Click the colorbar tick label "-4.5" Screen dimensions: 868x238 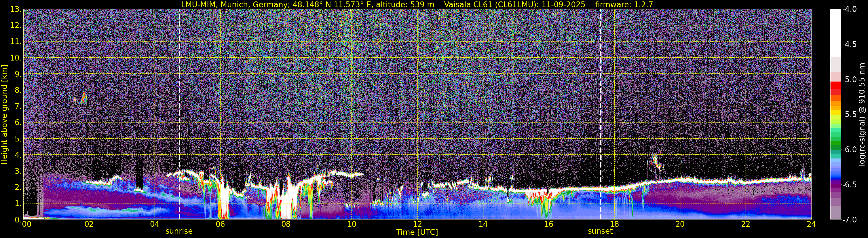pos(849,44)
